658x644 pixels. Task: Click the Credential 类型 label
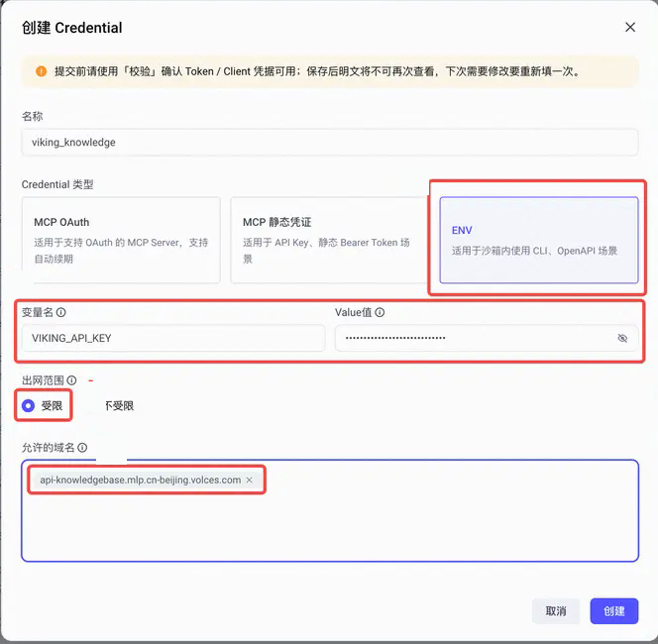[57, 184]
